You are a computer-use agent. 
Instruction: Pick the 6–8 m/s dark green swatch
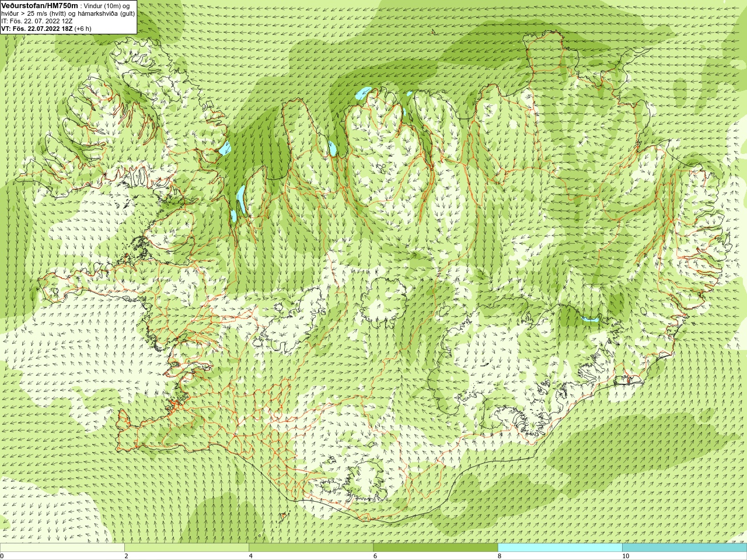[x=435, y=548]
